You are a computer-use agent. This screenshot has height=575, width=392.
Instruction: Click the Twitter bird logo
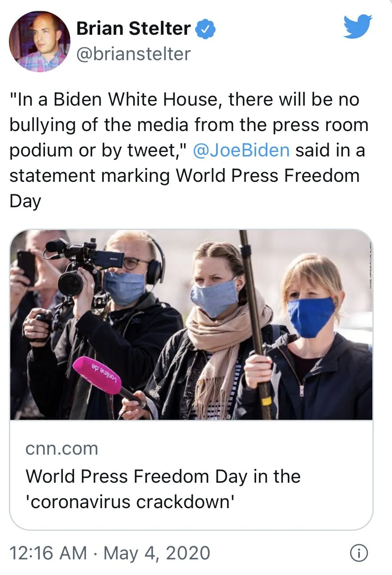pyautogui.click(x=358, y=27)
